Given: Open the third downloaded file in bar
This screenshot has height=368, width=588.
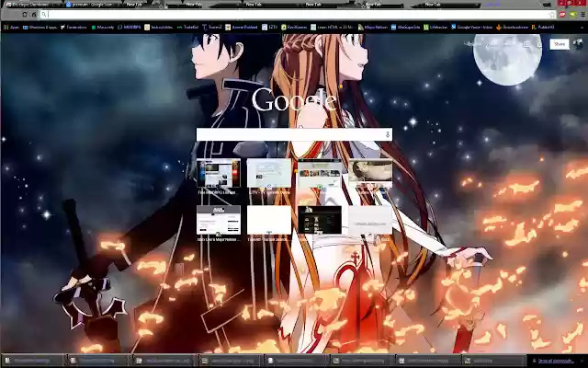Looking at the screenshot, I should coord(164,361).
